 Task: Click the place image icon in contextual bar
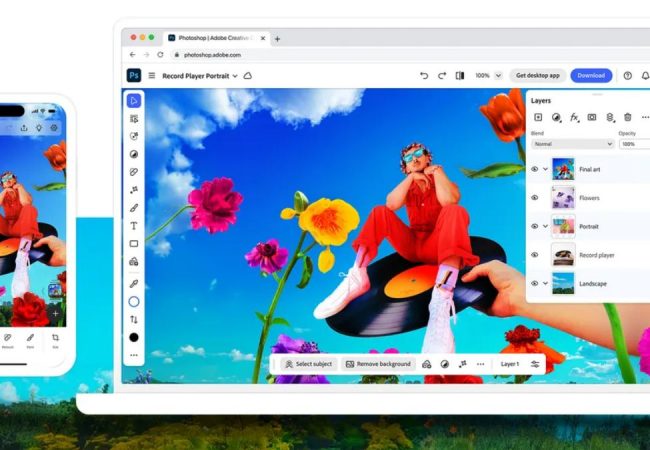(426, 364)
